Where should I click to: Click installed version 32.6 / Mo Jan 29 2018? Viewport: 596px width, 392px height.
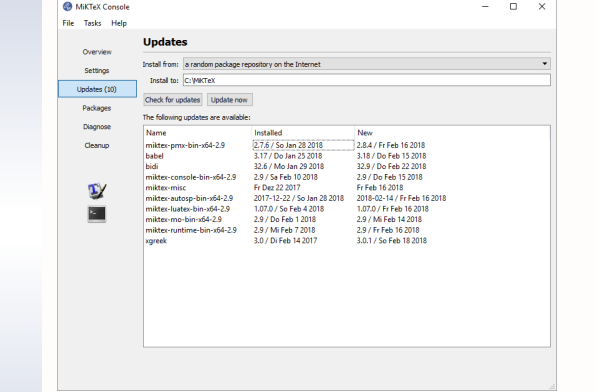[x=289, y=167]
